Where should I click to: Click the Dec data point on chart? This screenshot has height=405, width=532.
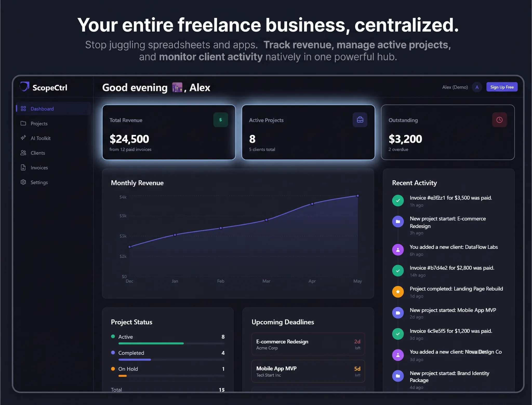click(129, 247)
